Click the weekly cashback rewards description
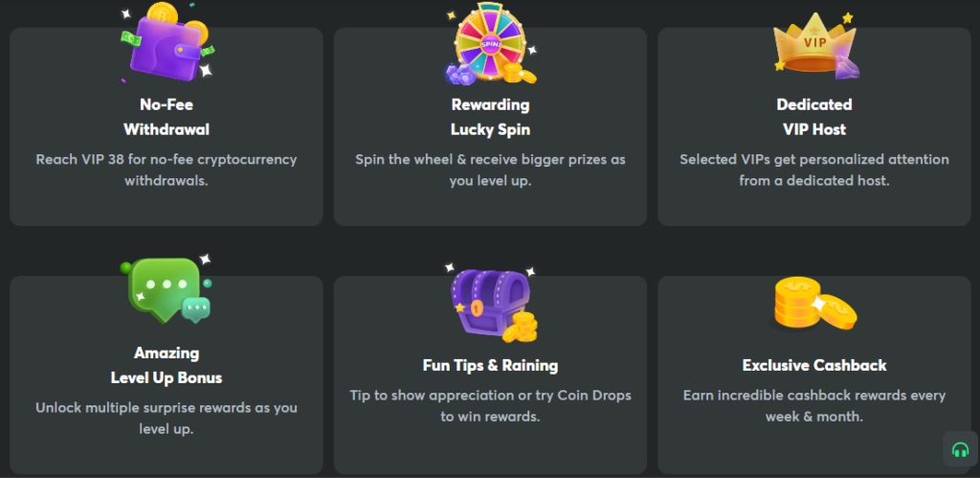Screen dimensions: 980x478 click(813, 405)
